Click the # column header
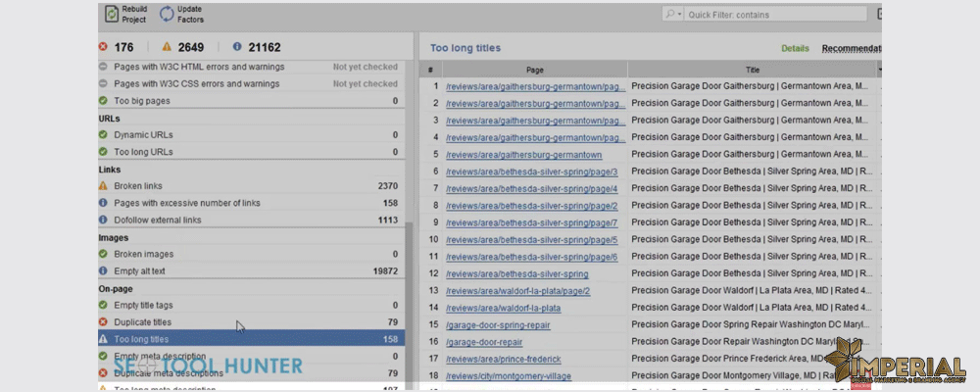The image size is (980, 392). click(430, 70)
